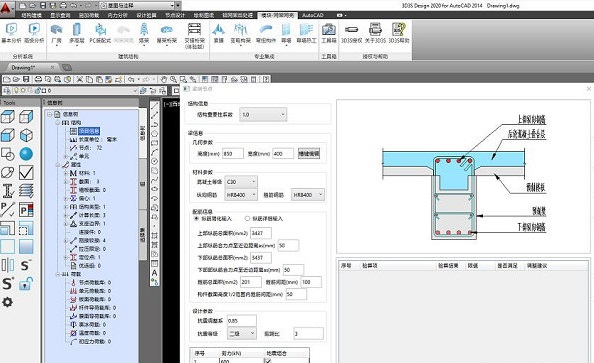Screen dimensions: 594x363
Task: Select the second longitudinal rebar input radio option
Action: (x=247, y=219)
